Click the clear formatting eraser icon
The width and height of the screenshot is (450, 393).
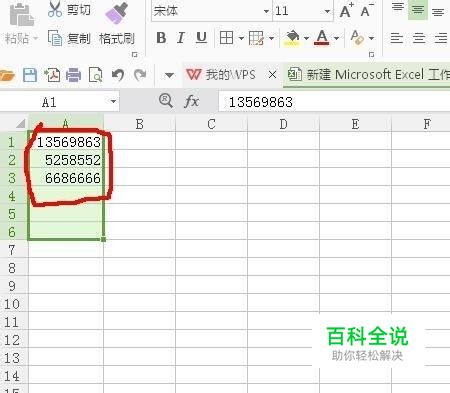357,38
